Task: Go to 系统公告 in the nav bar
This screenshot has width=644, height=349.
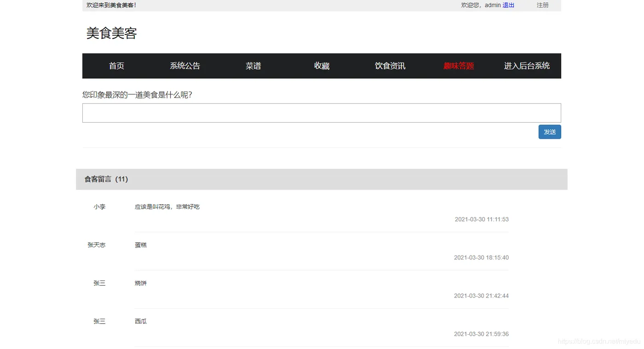Action: 185,66
